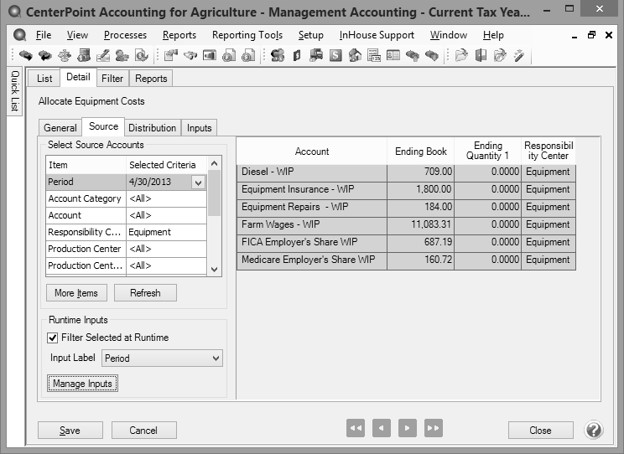624x454 pixels.
Task: Open the Window menu
Action: [448, 35]
